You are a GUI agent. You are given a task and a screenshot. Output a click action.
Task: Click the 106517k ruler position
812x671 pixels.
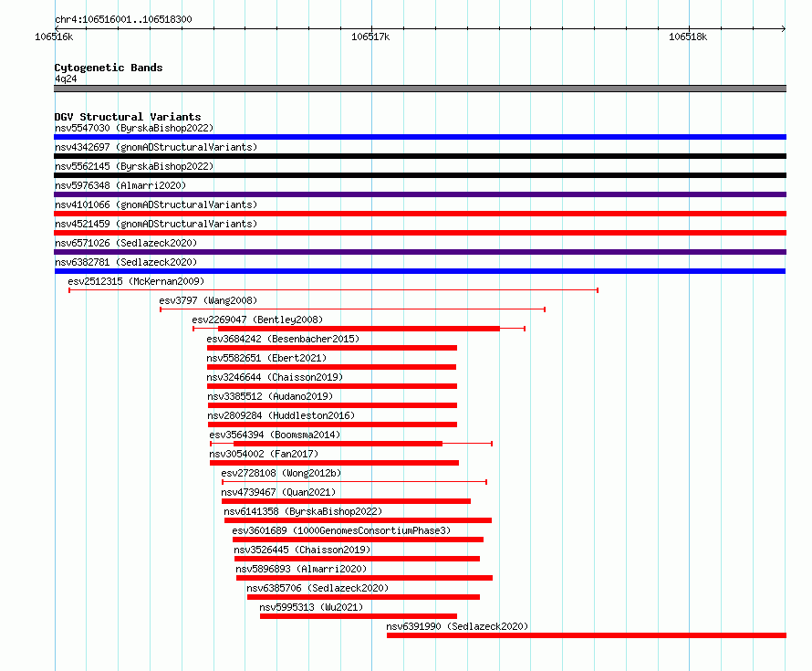click(x=370, y=37)
